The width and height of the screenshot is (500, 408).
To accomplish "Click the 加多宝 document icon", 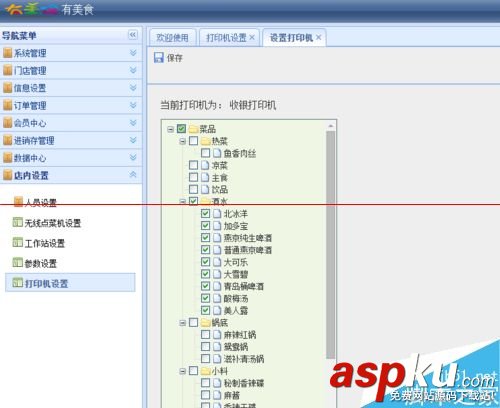I will pyautogui.click(x=217, y=226).
